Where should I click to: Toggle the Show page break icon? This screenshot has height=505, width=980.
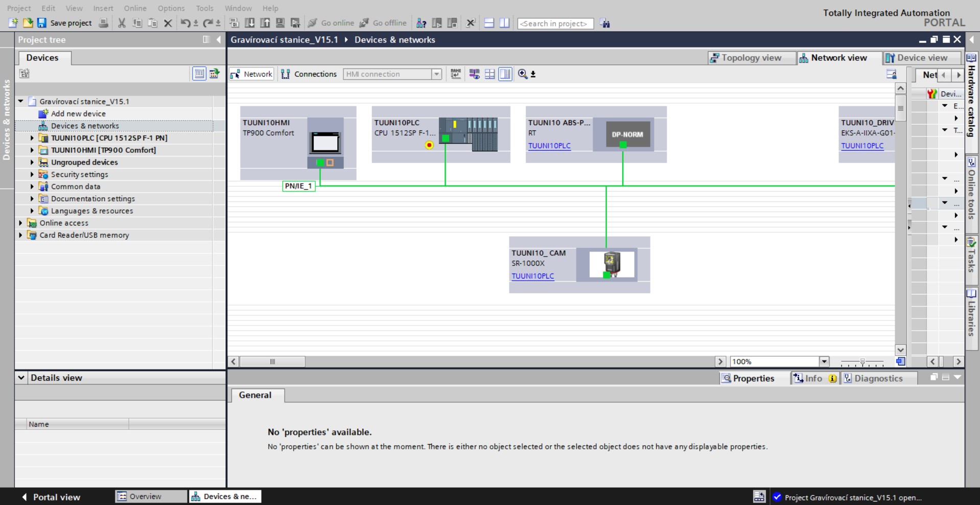coord(489,74)
